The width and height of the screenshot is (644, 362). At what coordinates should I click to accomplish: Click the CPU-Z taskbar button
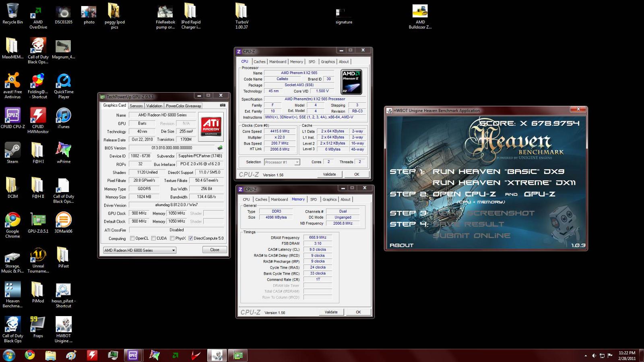133,355
